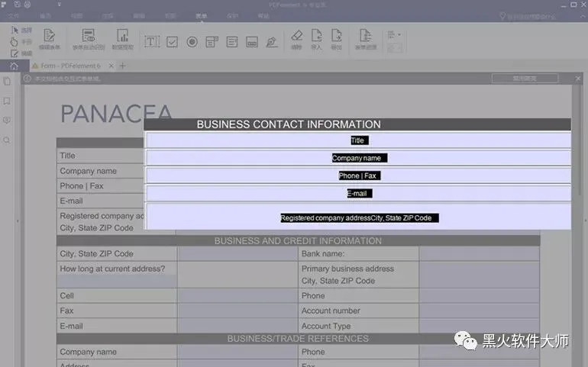
Task: Click the PANACEA heading text
Action: click(x=116, y=114)
